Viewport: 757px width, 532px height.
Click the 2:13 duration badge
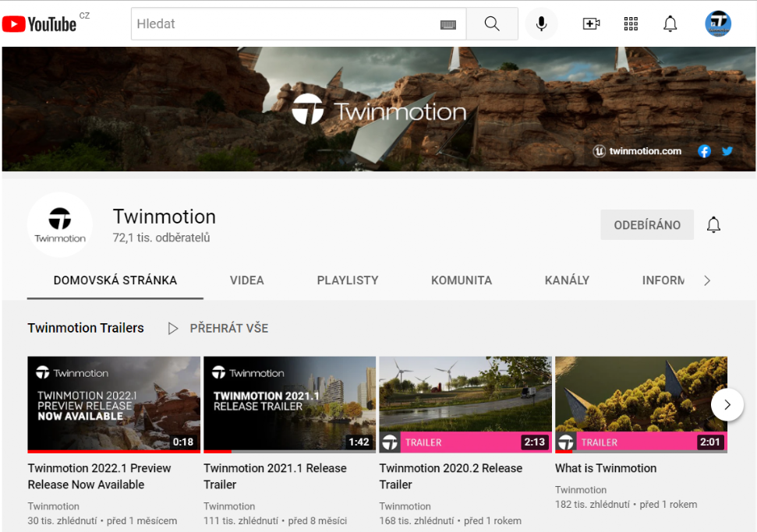tap(535, 442)
